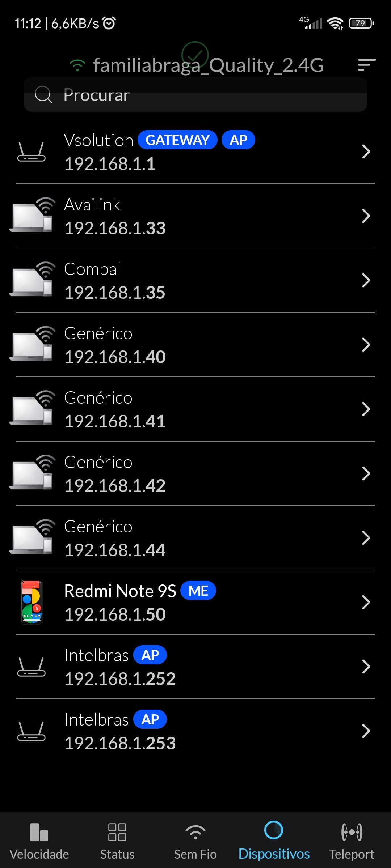Tap the GATEWAY badge on Vsolution
Image resolution: width=391 pixels, height=868 pixels.
pos(177,140)
